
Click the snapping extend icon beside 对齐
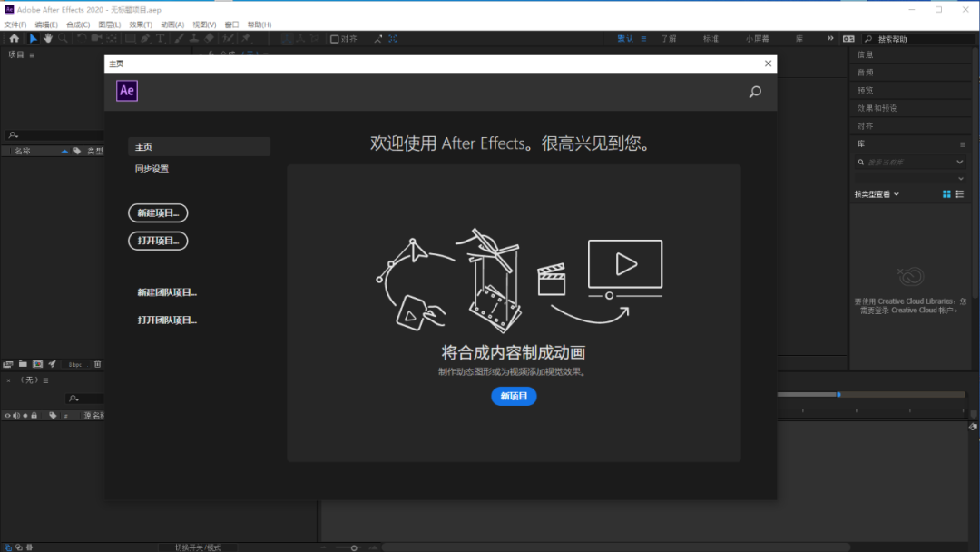pos(378,39)
